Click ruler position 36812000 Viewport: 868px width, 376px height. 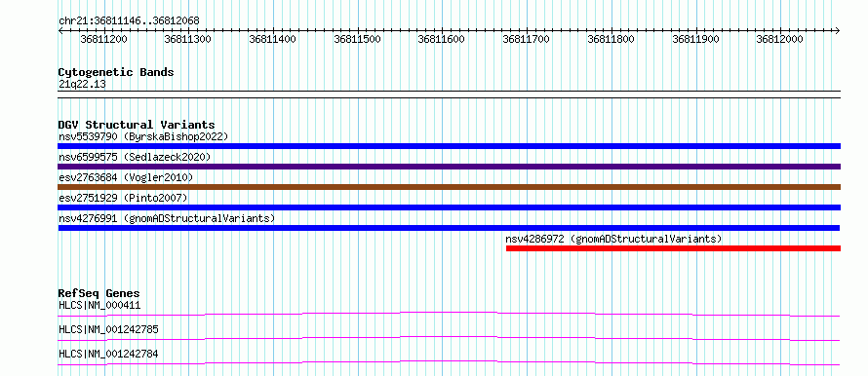pos(780,39)
